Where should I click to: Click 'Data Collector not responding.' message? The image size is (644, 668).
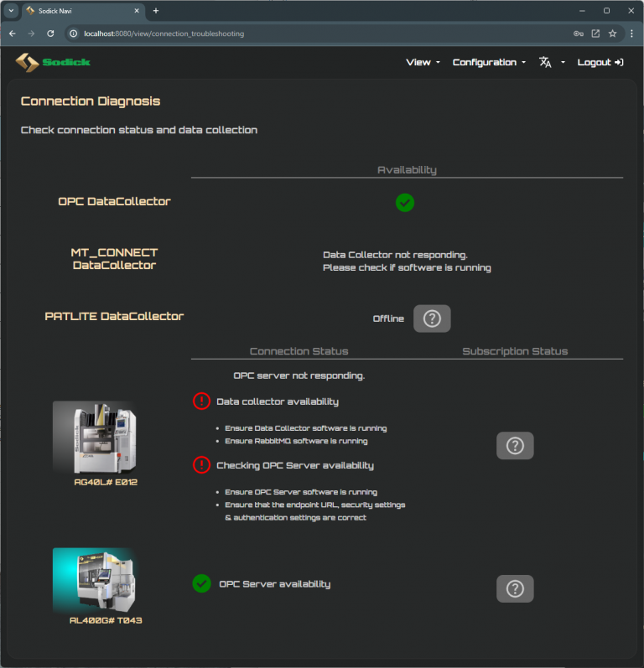point(395,255)
